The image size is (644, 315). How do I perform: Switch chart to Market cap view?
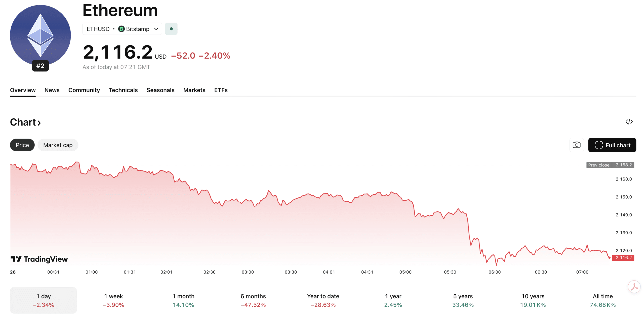point(58,145)
